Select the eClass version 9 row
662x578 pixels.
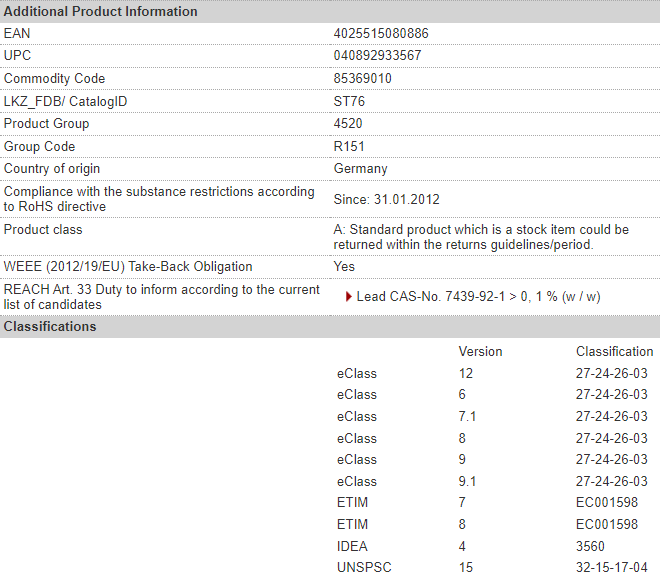point(492,459)
